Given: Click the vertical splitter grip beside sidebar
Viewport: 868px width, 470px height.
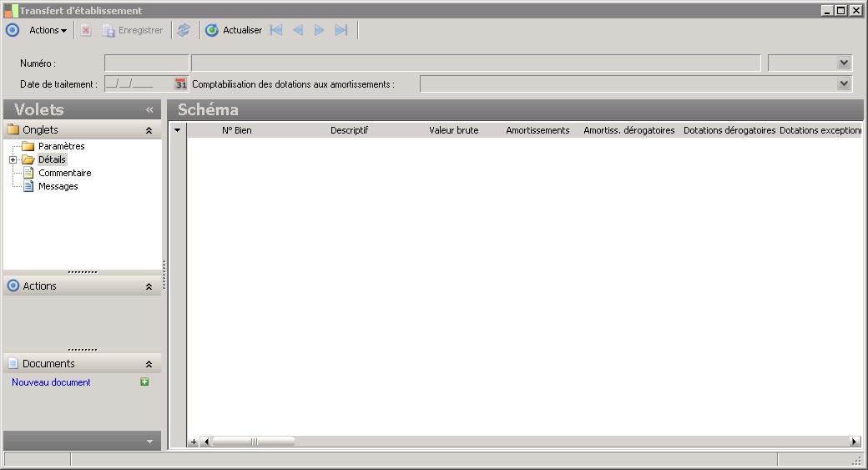Looking at the screenshot, I should pyautogui.click(x=164, y=275).
